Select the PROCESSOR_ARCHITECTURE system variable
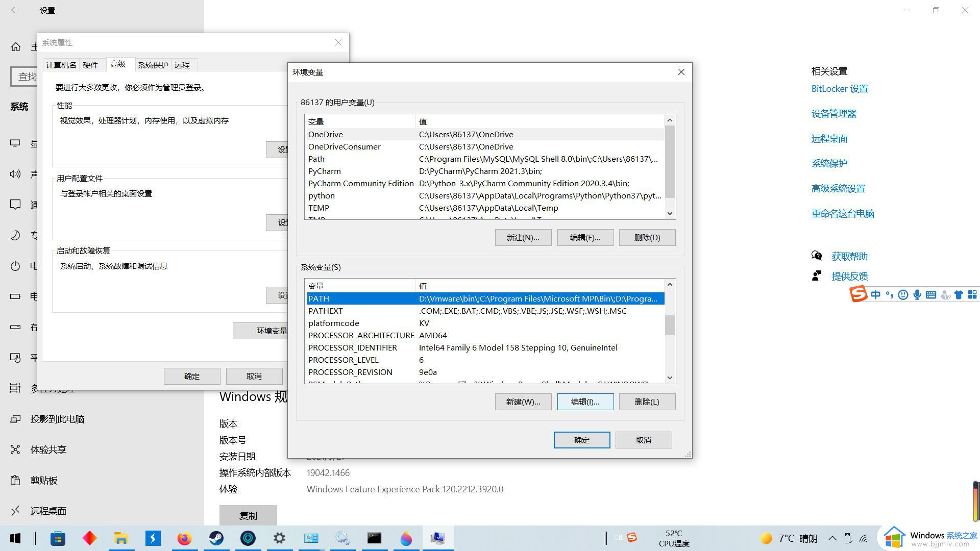Image resolution: width=980 pixels, height=551 pixels. [x=485, y=336]
